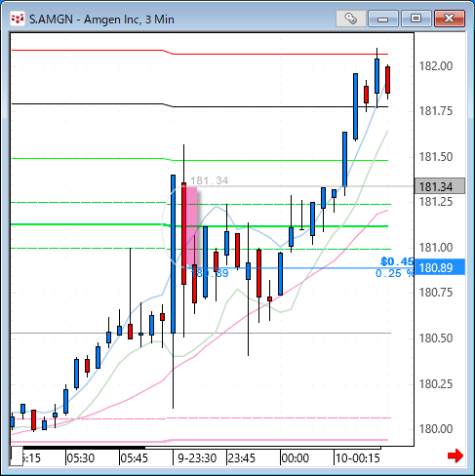
Task: Click the 181.34 gray price label
Action: pyautogui.click(x=440, y=186)
